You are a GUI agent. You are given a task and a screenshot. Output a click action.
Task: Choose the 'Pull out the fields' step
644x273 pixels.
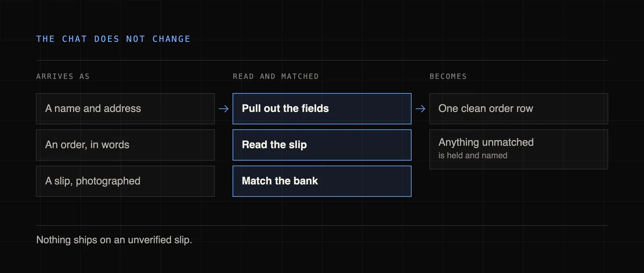coord(322,109)
